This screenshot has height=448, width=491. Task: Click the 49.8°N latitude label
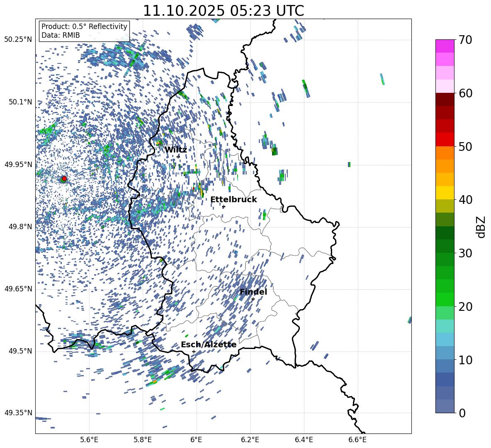[20, 227]
